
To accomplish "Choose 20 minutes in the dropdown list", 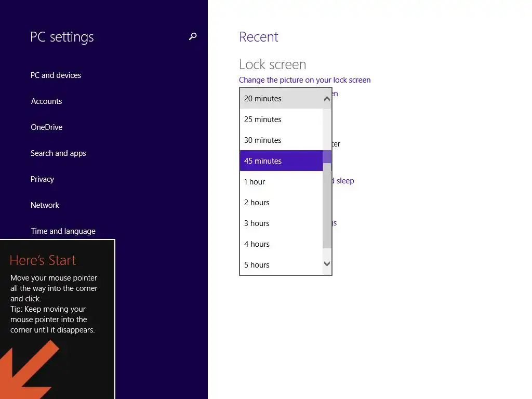I will [281, 98].
